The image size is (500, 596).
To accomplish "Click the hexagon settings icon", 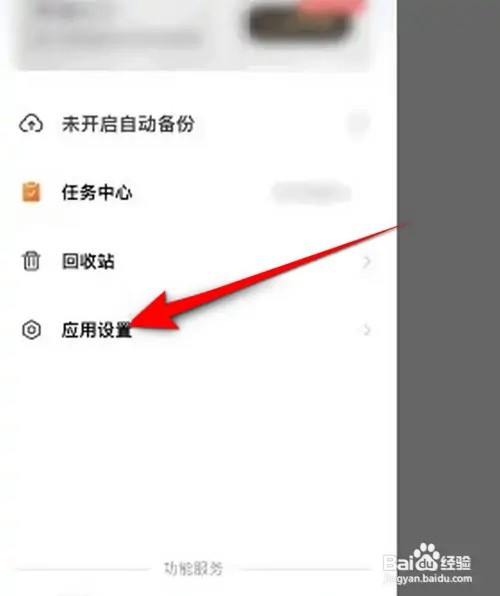I will (x=31, y=330).
